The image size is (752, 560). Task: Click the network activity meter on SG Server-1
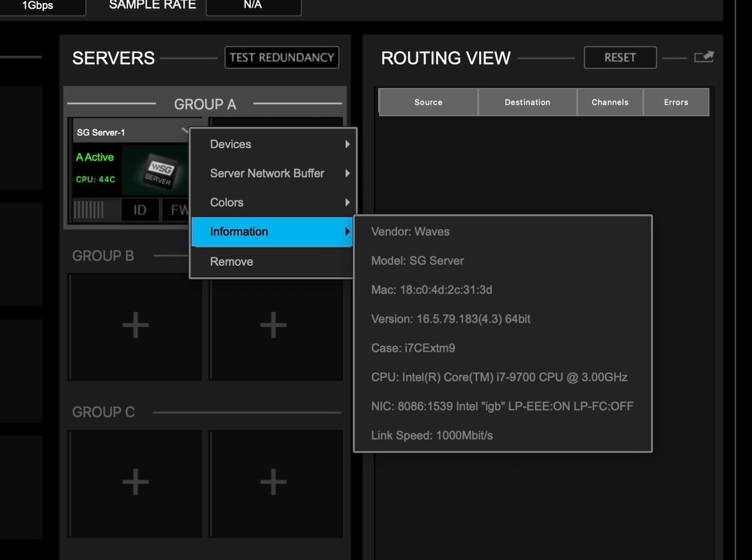pyautogui.click(x=89, y=210)
